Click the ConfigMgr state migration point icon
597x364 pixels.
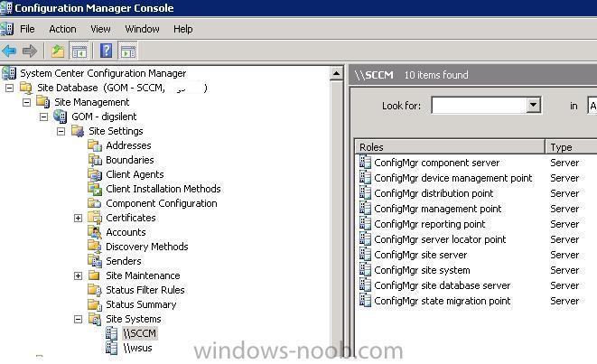point(365,301)
